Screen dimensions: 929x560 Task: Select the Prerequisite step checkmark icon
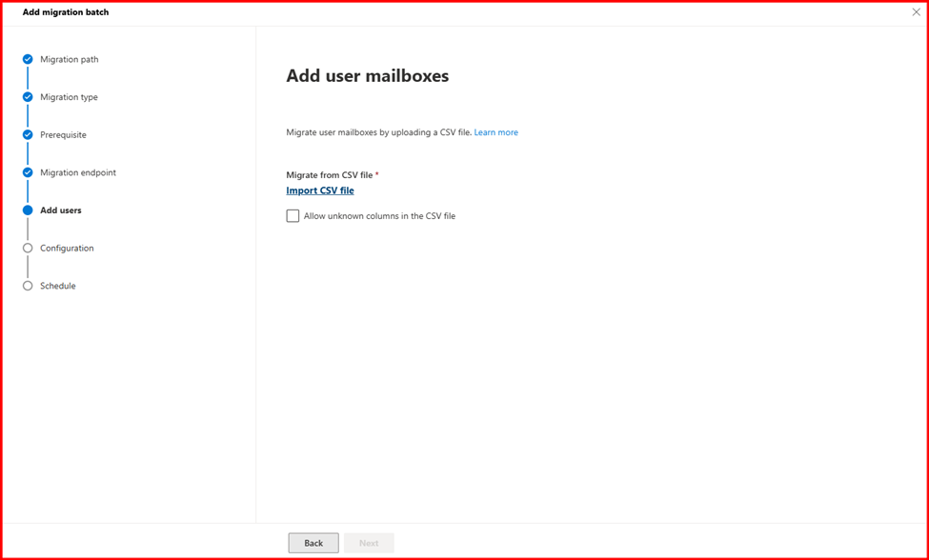click(x=28, y=135)
